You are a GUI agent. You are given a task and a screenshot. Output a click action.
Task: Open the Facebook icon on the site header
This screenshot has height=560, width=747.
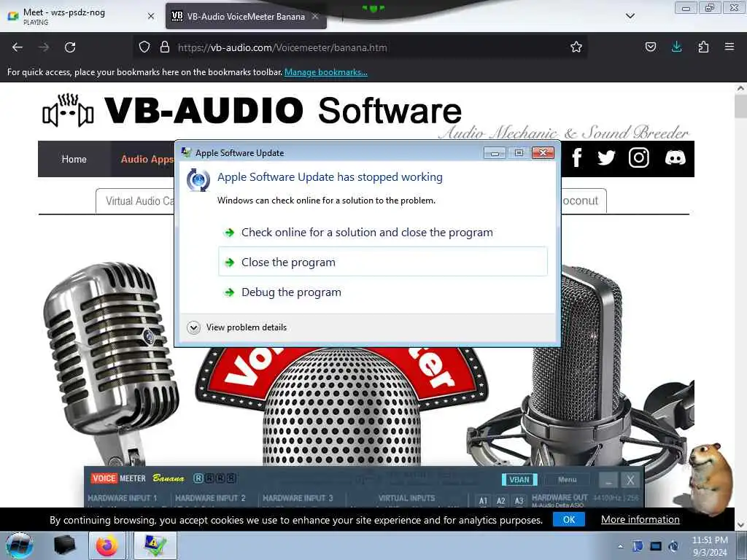tap(576, 157)
